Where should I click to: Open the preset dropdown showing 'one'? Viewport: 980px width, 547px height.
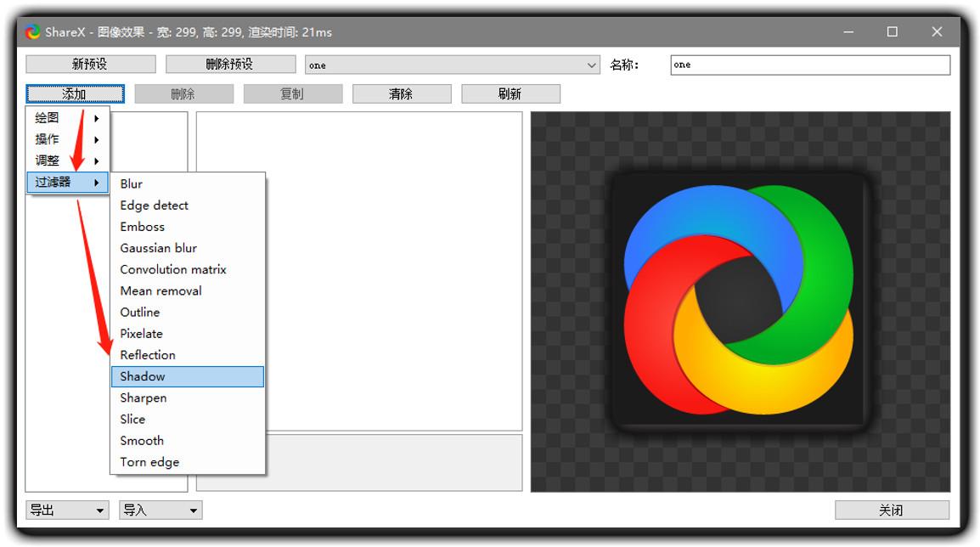click(453, 65)
